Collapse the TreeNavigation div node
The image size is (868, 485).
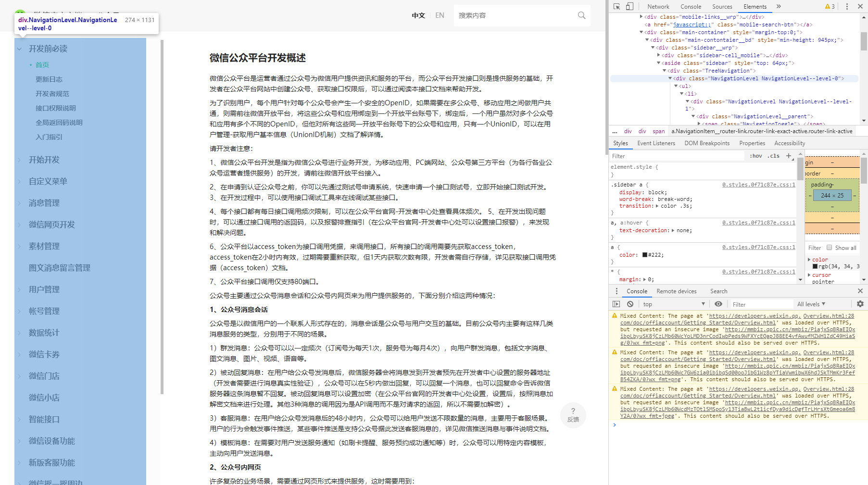click(x=665, y=71)
